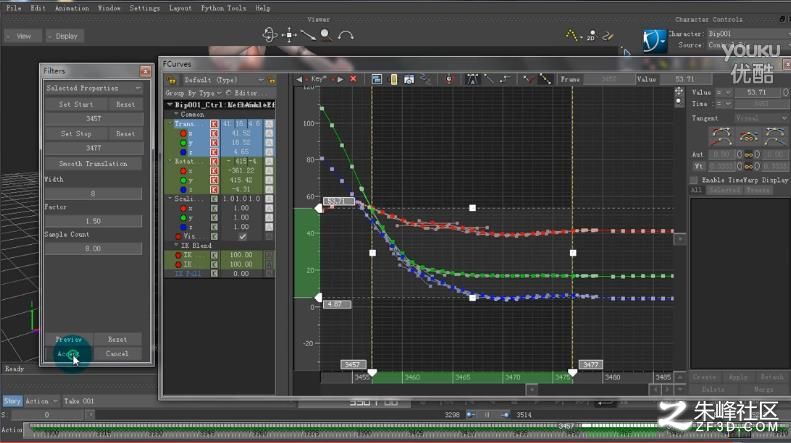Switch to the Story tab
The image size is (791, 443).
(x=12, y=401)
